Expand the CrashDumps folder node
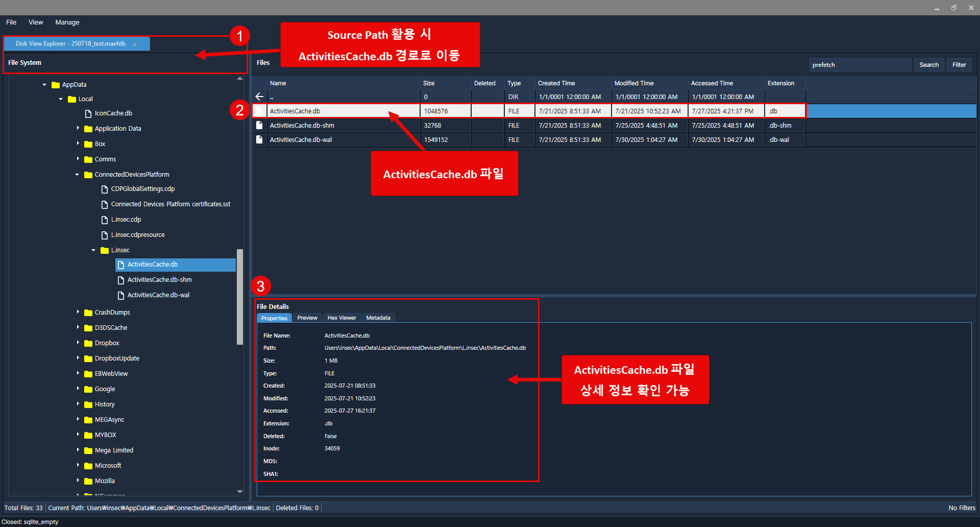Screen dimensions: 980x527 [78, 312]
